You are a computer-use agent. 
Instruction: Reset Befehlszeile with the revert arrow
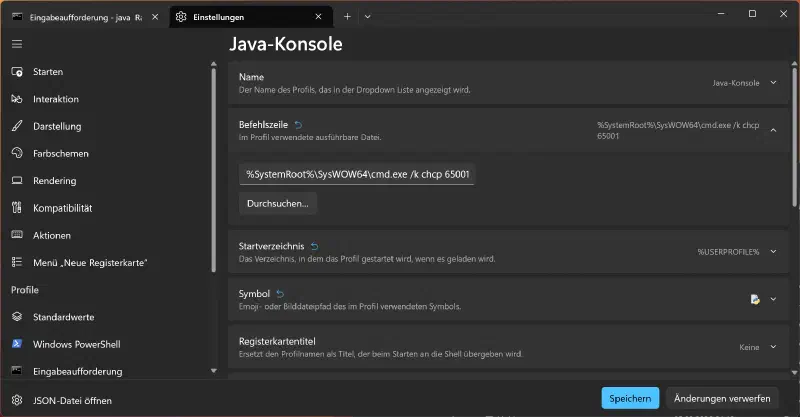tap(298, 125)
